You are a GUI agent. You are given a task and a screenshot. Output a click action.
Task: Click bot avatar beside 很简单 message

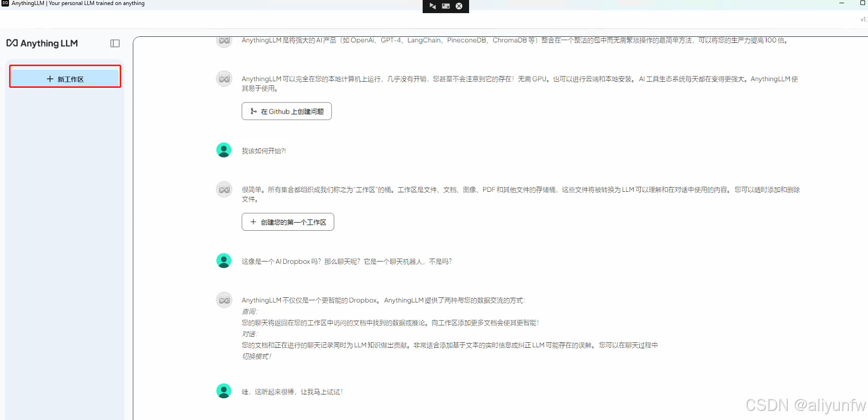click(x=224, y=189)
